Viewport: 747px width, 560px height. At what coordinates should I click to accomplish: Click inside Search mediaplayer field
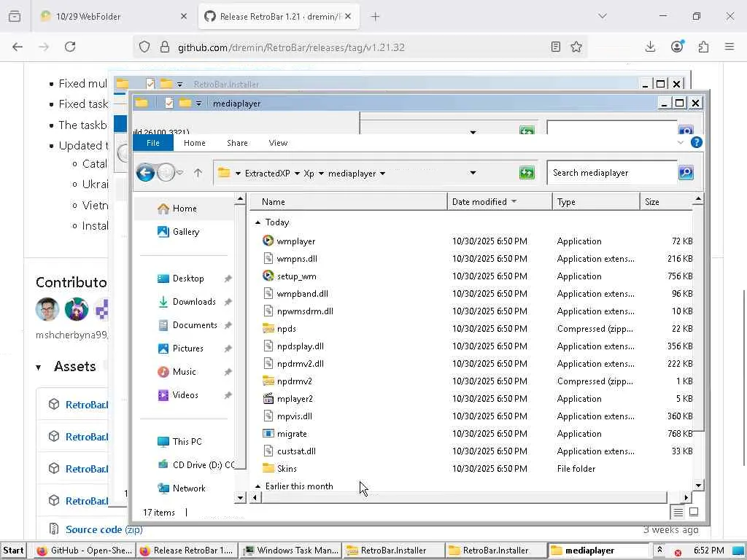click(612, 173)
